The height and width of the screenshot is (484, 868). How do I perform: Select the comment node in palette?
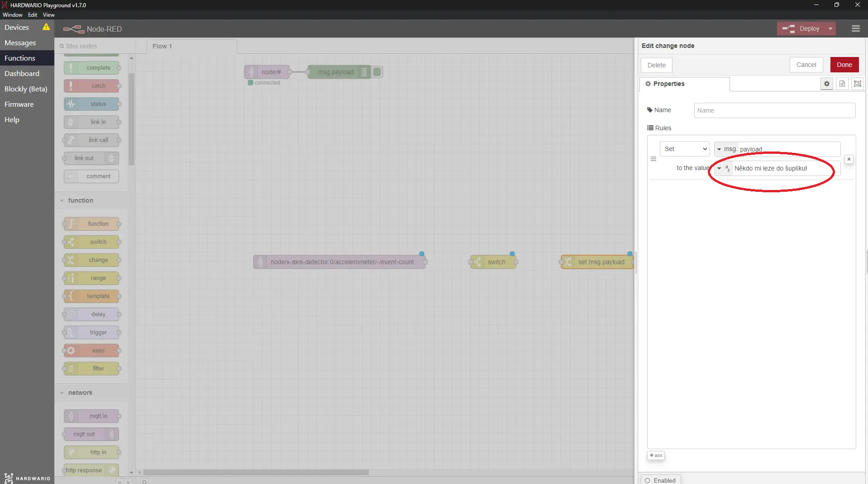click(91, 176)
